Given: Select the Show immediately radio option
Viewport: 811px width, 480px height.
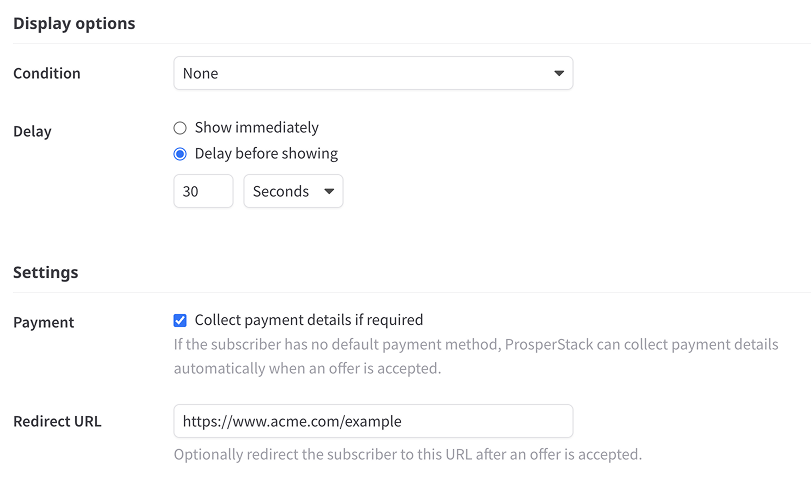Looking at the screenshot, I should pos(180,128).
